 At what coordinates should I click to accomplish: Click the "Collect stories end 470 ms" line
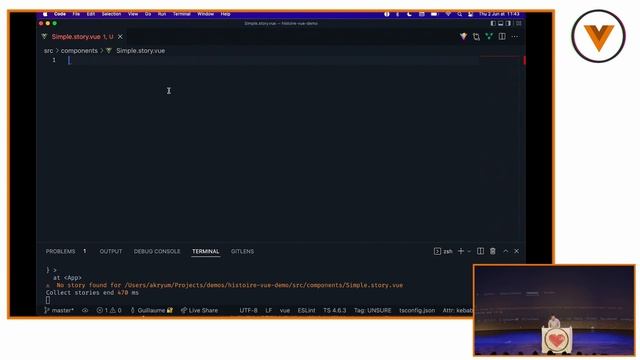tap(92, 293)
